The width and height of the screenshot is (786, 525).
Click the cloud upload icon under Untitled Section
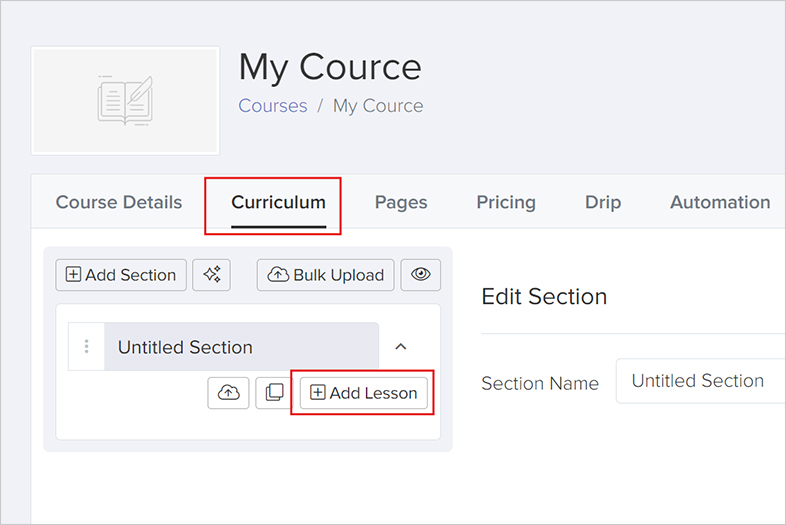click(229, 393)
